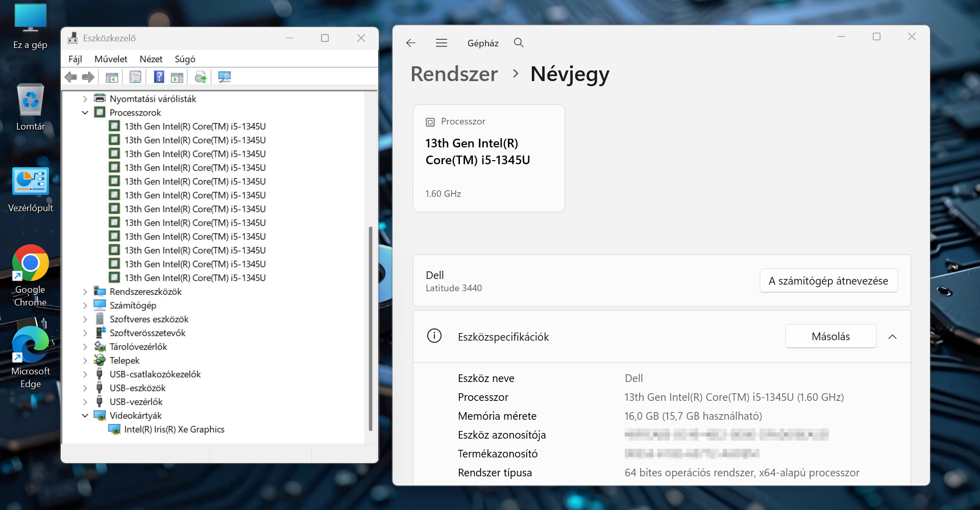Open the Nézet menu
This screenshot has height=510, width=980.
click(x=151, y=59)
